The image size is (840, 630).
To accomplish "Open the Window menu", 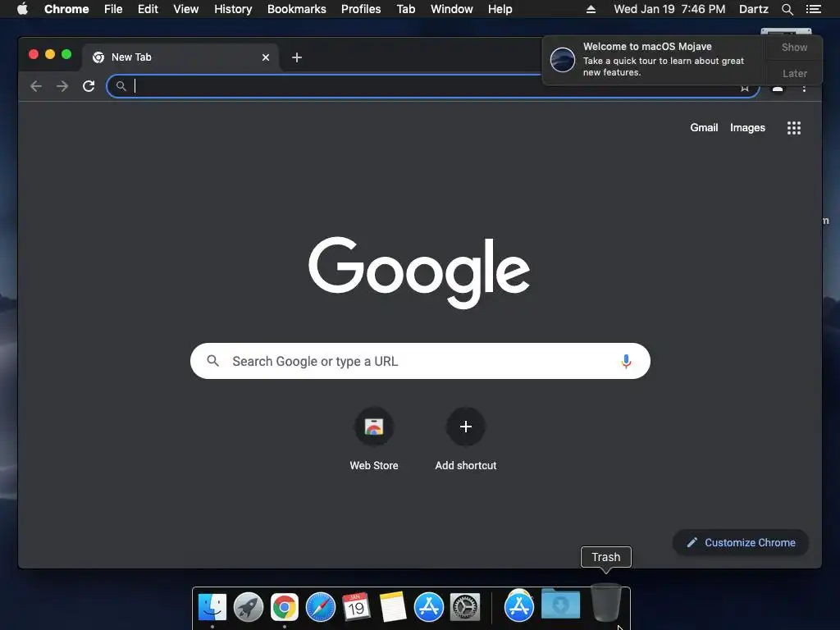I will coord(452,9).
